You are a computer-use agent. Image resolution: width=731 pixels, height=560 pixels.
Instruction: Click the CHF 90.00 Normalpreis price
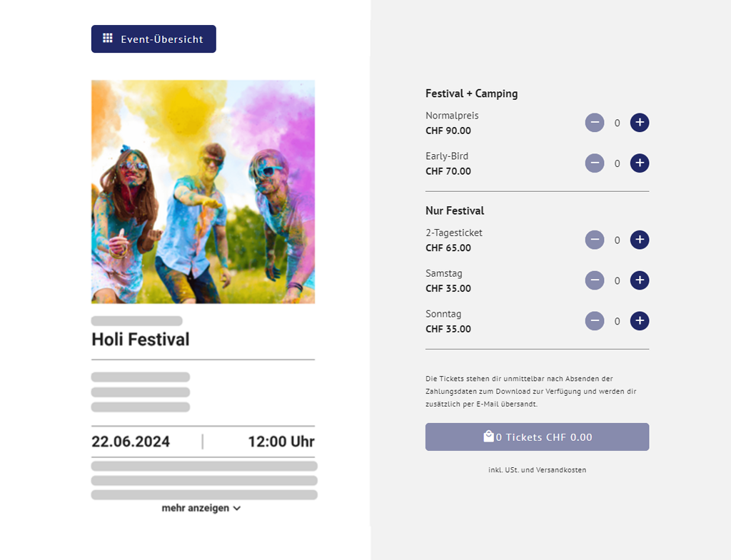pyautogui.click(x=448, y=131)
